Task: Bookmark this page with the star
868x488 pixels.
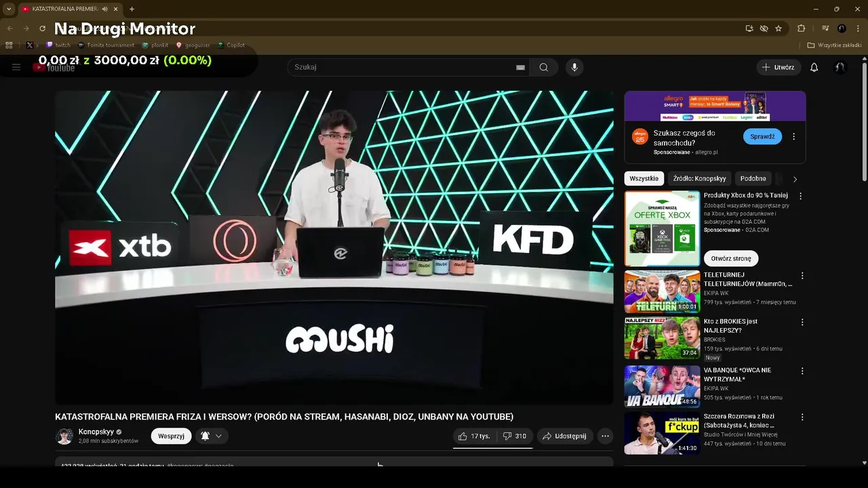Action: pos(778,28)
